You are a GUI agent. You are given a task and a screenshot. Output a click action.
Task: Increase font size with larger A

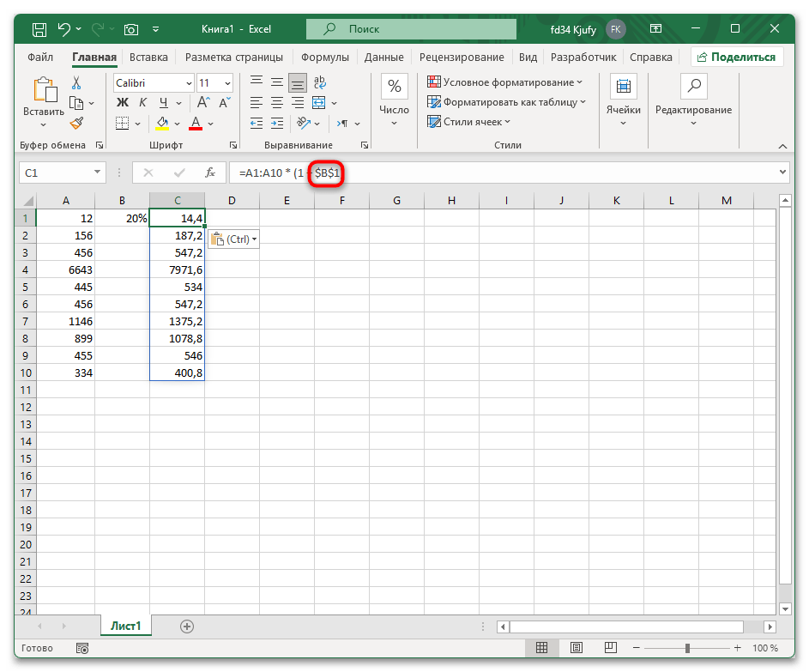click(x=203, y=102)
